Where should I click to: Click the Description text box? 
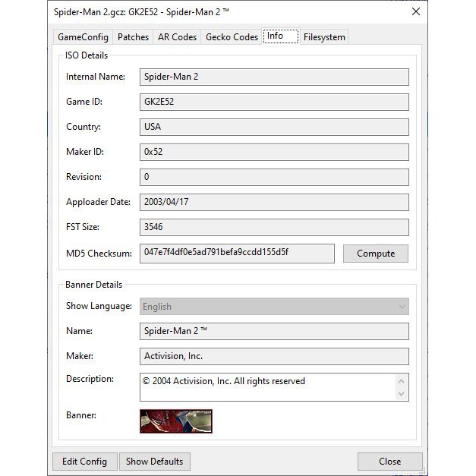pyautogui.click(x=267, y=386)
